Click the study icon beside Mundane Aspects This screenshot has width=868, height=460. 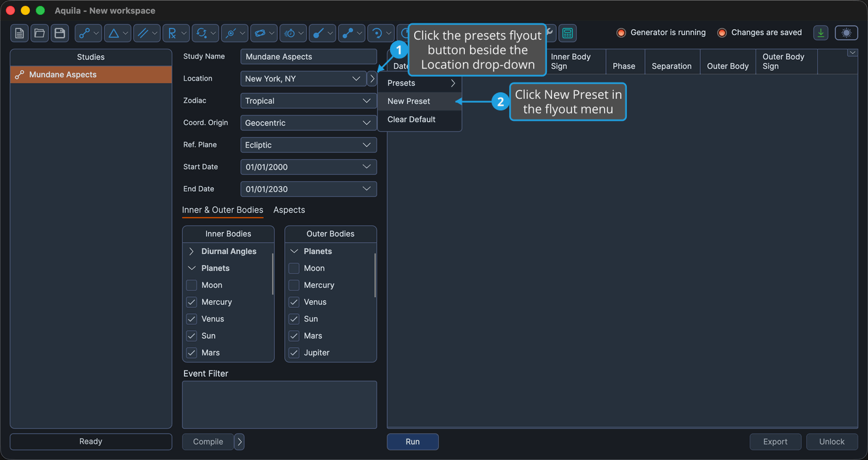tap(20, 75)
